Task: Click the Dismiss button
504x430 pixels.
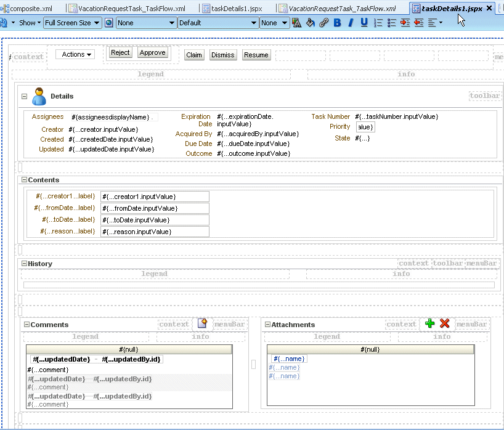Action: tap(223, 55)
